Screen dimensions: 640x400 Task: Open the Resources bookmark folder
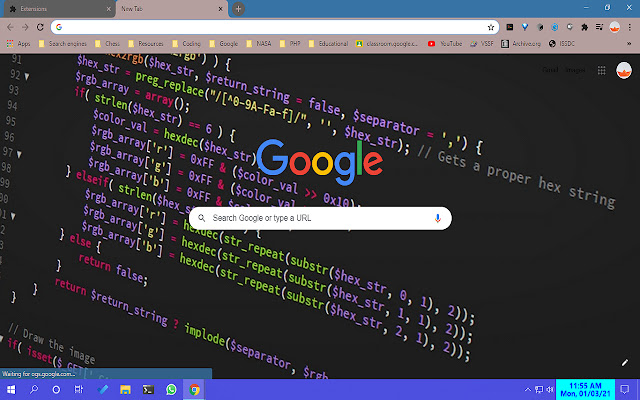(x=146, y=44)
